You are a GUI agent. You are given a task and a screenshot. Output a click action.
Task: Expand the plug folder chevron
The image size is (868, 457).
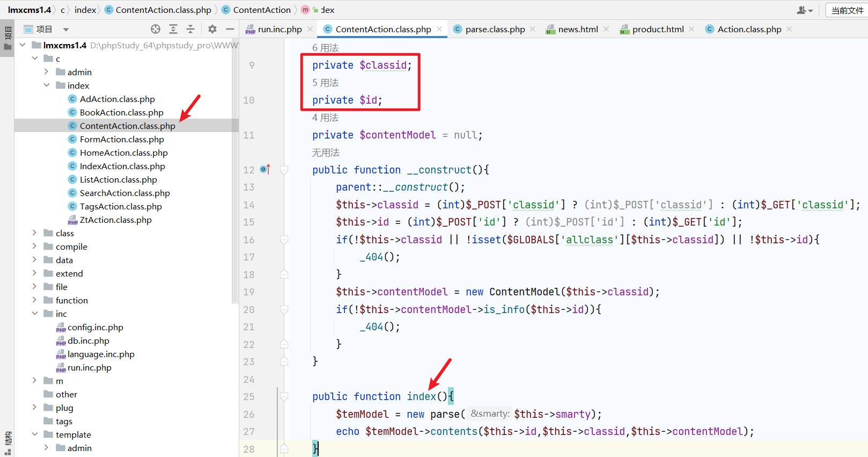pyautogui.click(x=35, y=408)
